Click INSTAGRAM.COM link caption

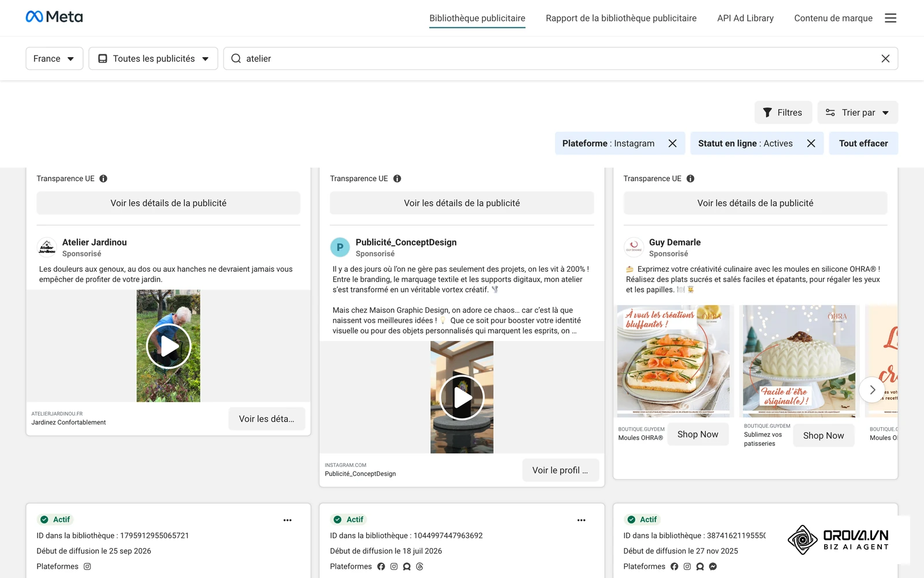click(x=345, y=465)
